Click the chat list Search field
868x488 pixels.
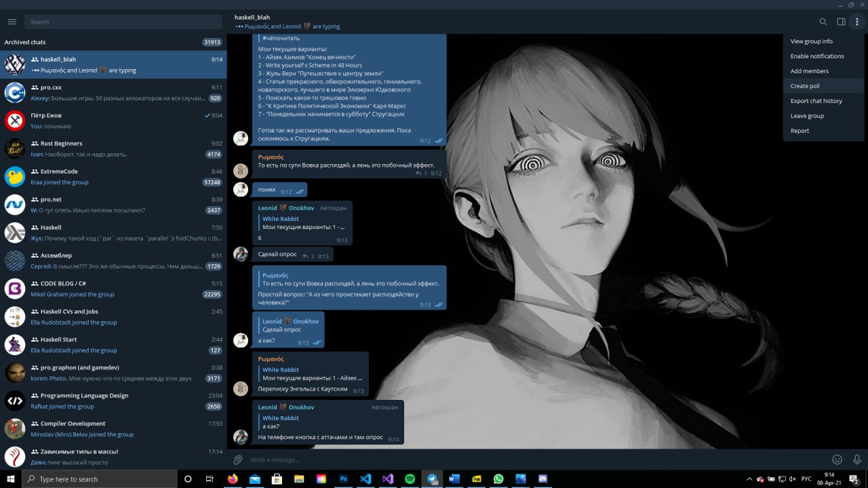[123, 22]
